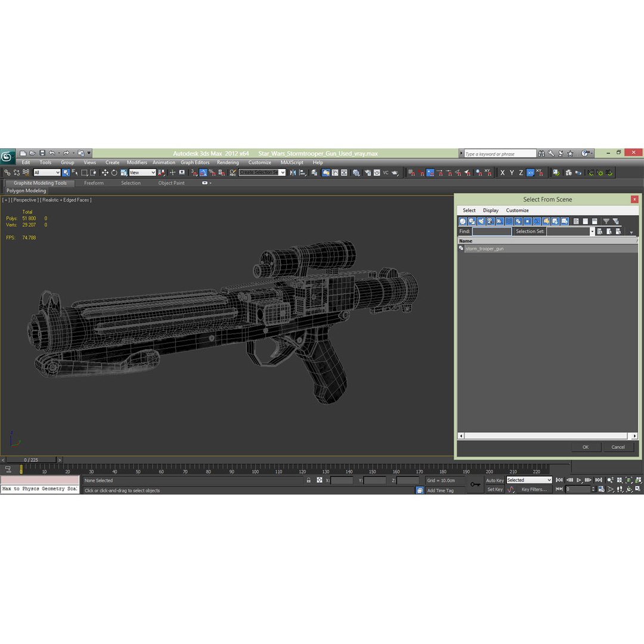The image size is (644, 644).
Task: Click the Render Setup icon
Action: point(367,172)
